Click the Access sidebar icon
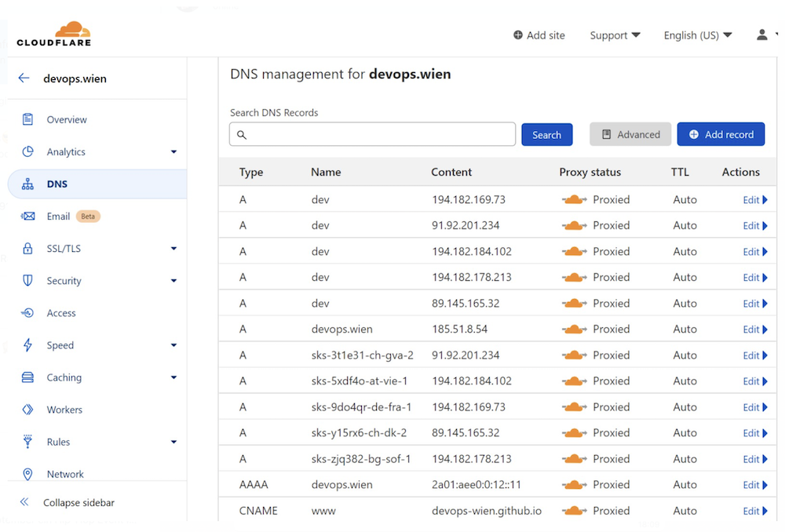Image resolution: width=785 pixels, height=532 pixels. click(27, 313)
